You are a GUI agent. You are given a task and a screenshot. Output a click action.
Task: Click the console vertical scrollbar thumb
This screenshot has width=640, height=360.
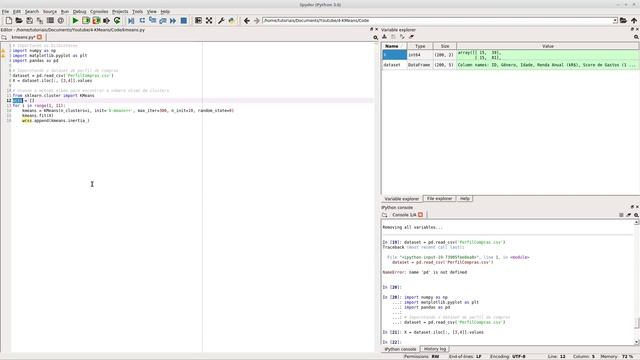[636, 322]
